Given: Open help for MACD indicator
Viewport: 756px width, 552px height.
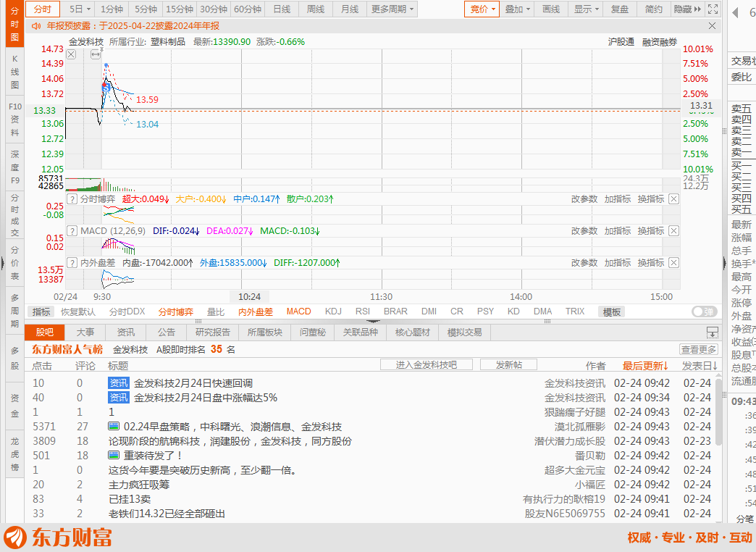Looking at the screenshot, I should coord(72,231).
